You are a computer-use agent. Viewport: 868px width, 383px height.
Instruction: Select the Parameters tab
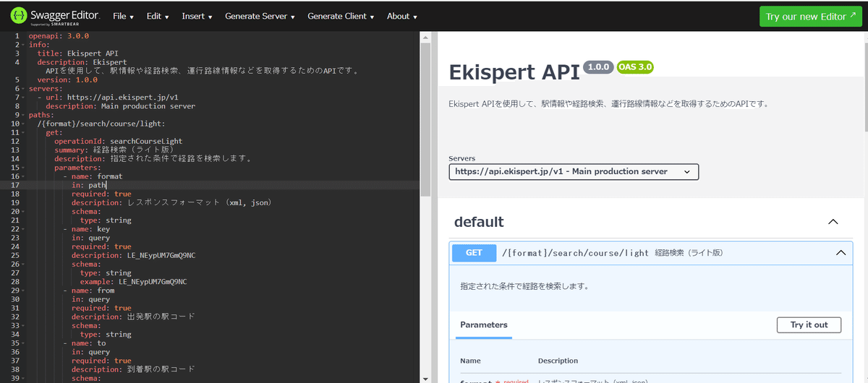484,324
